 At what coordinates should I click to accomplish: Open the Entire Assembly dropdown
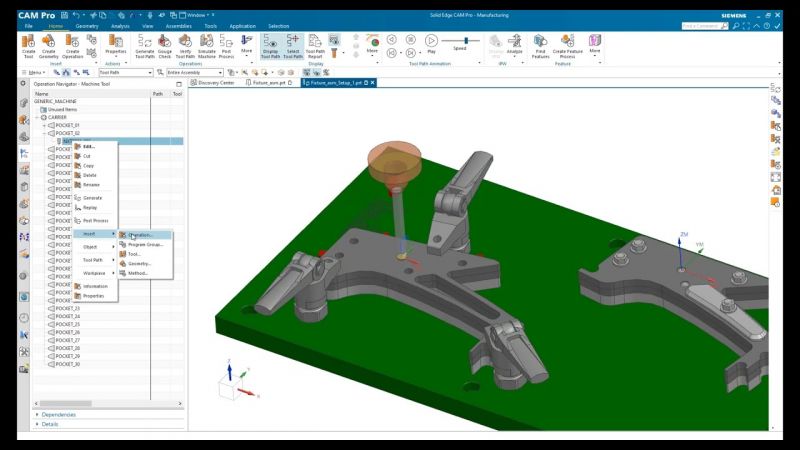tap(194, 73)
